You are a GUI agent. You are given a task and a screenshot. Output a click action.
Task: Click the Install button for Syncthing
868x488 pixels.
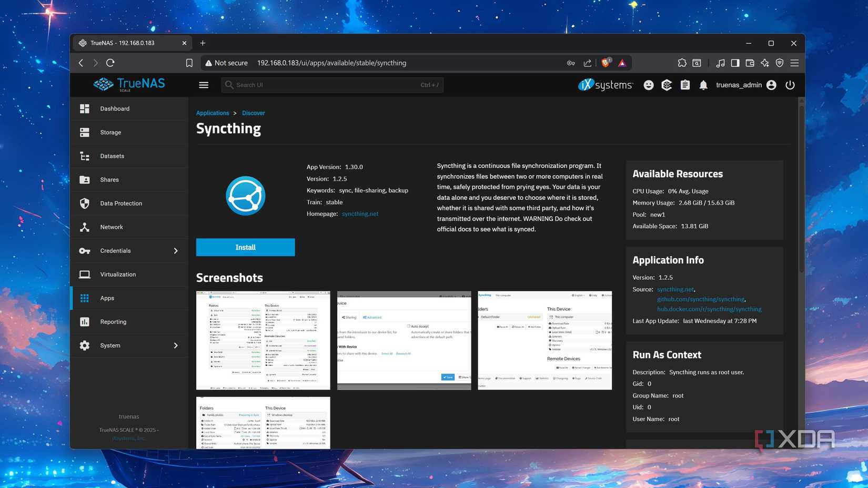coord(245,247)
